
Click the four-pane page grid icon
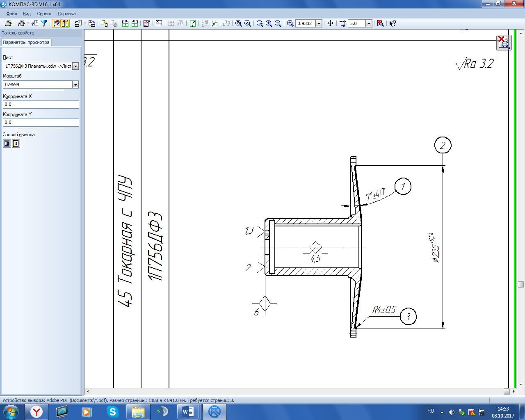click(x=159, y=23)
